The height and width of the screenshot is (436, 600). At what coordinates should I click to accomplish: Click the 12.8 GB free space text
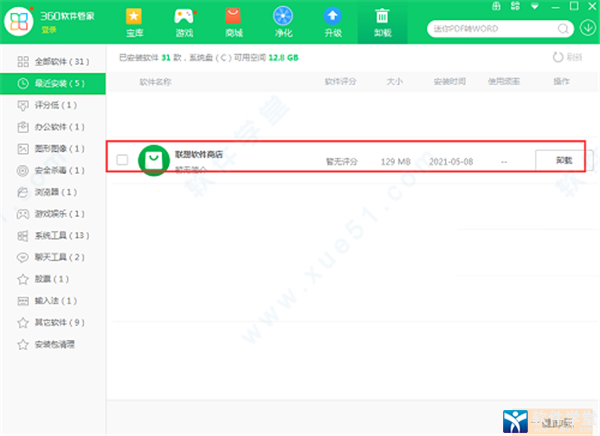click(x=283, y=58)
